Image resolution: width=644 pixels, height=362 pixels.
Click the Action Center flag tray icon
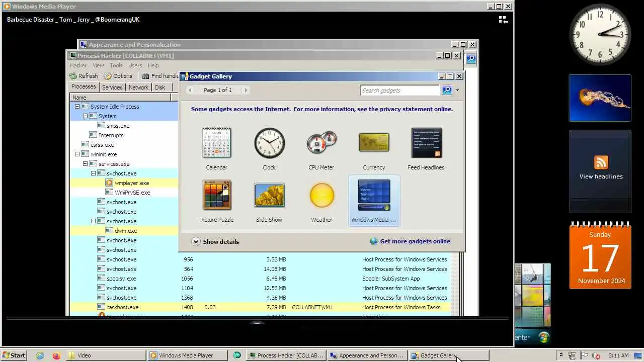tap(585, 355)
